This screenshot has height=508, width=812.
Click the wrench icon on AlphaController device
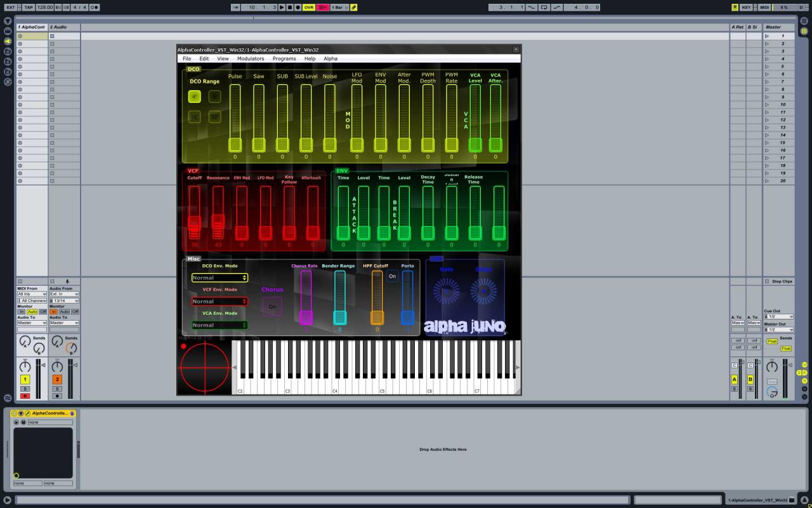point(27,413)
